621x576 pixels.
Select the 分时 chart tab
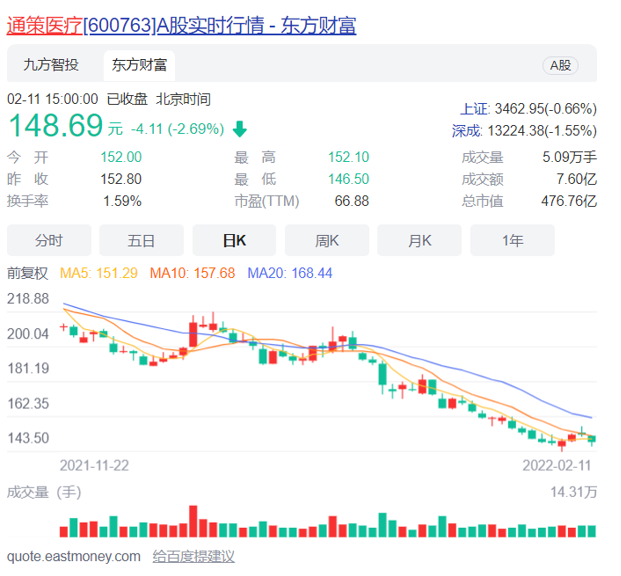pyautogui.click(x=49, y=240)
